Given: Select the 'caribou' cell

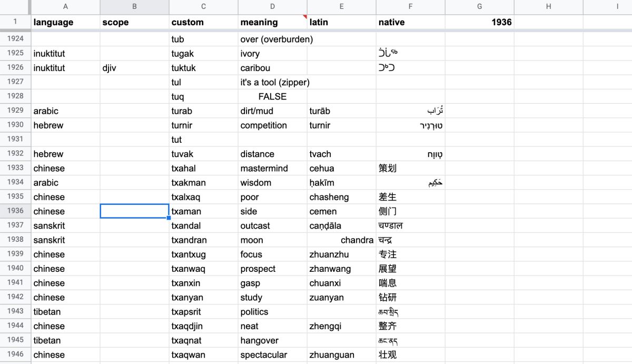Looking at the screenshot, I should (273, 68).
